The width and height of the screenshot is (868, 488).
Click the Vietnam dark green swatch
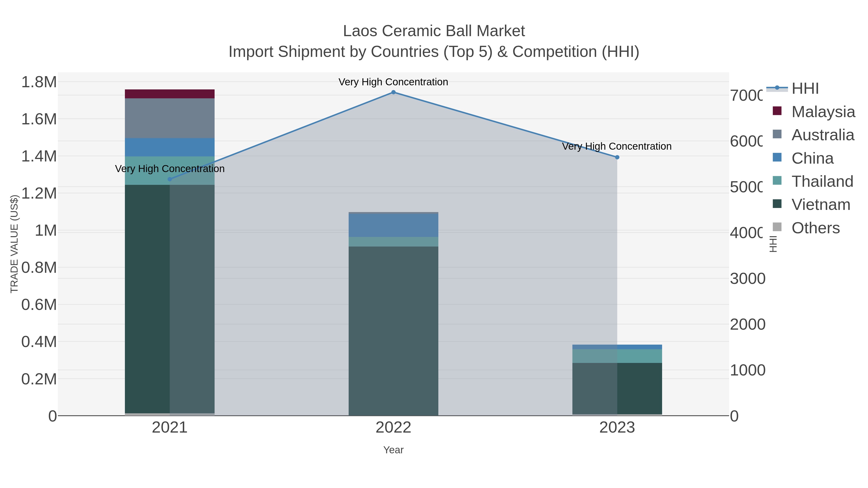pos(777,204)
